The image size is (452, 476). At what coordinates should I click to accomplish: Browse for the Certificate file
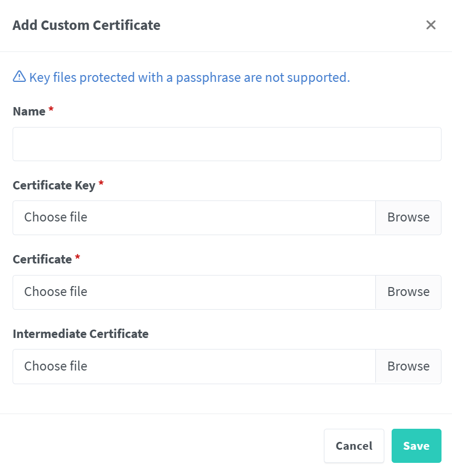pyautogui.click(x=408, y=292)
